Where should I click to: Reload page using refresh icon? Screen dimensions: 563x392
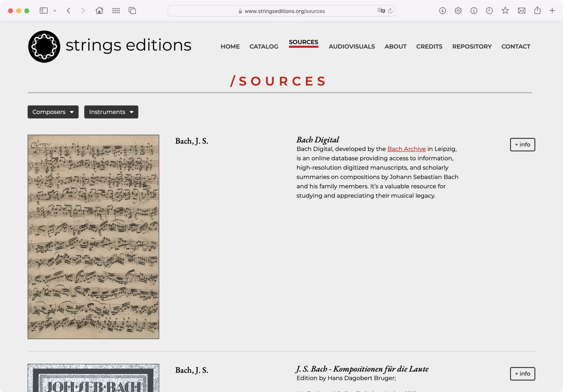coord(390,11)
